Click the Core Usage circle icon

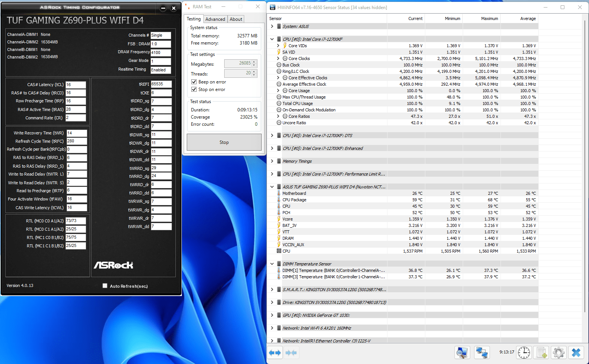pos(285,91)
